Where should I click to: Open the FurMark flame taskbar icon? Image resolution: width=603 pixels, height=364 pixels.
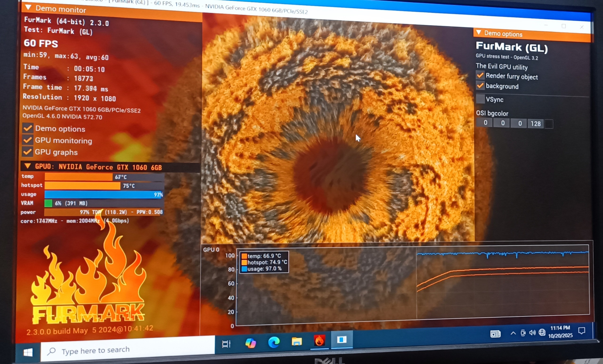(x=319, y=341)
